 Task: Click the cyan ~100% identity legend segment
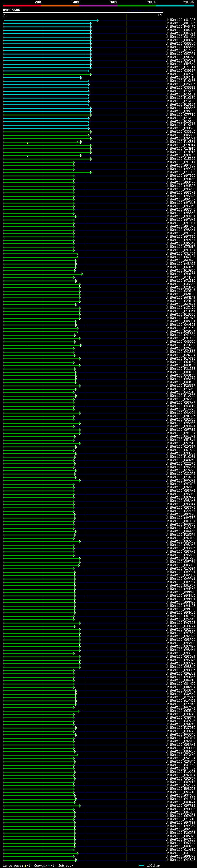pos(175,6)
